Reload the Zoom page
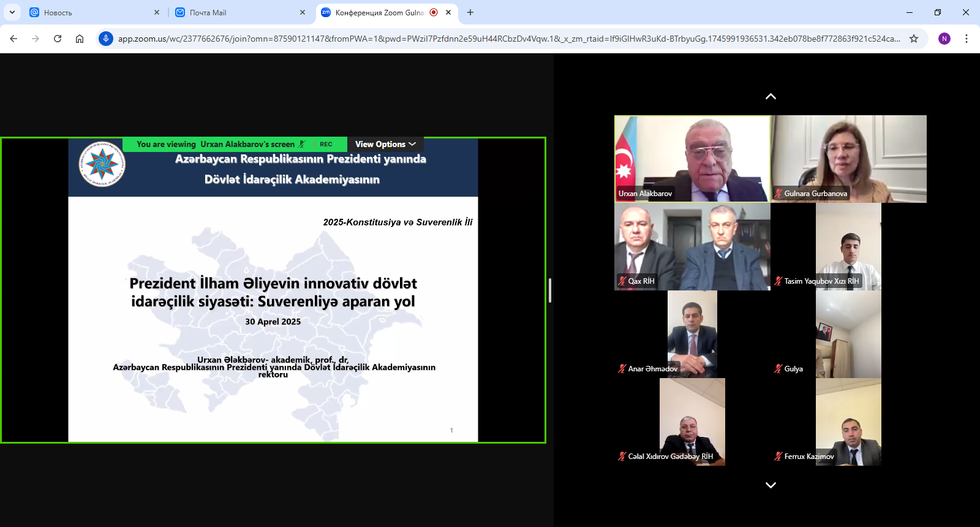Viewport: 980px width, 527px height. (58, 39)
